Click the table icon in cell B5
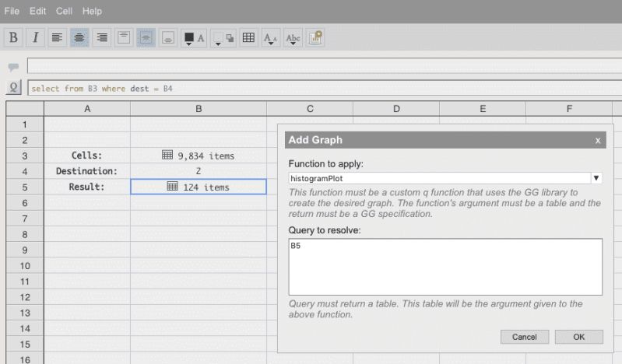 coord(173,186)
